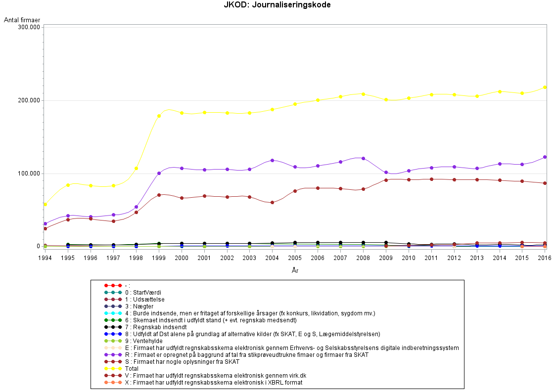The image size is (555, 392).
Task: Click the blue legend marker for entry 8
Action: [x=113, y=334]
